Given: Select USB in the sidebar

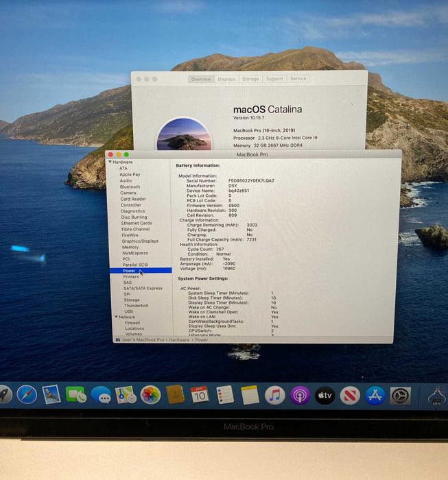Looking at the screenshot, I should (129, 311).
